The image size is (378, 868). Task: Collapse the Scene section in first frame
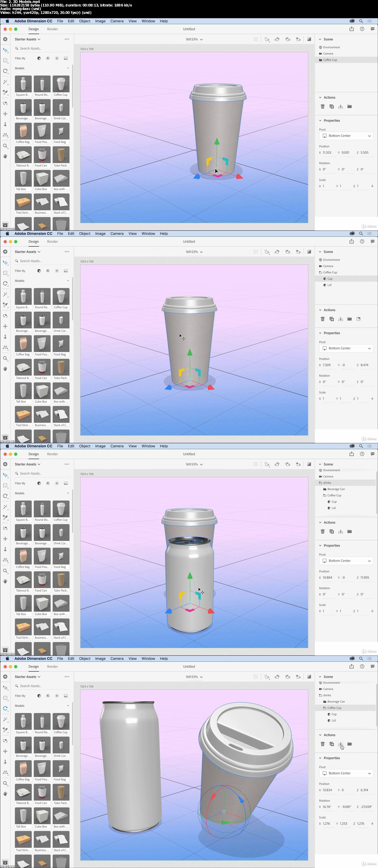tap(320, 39)
